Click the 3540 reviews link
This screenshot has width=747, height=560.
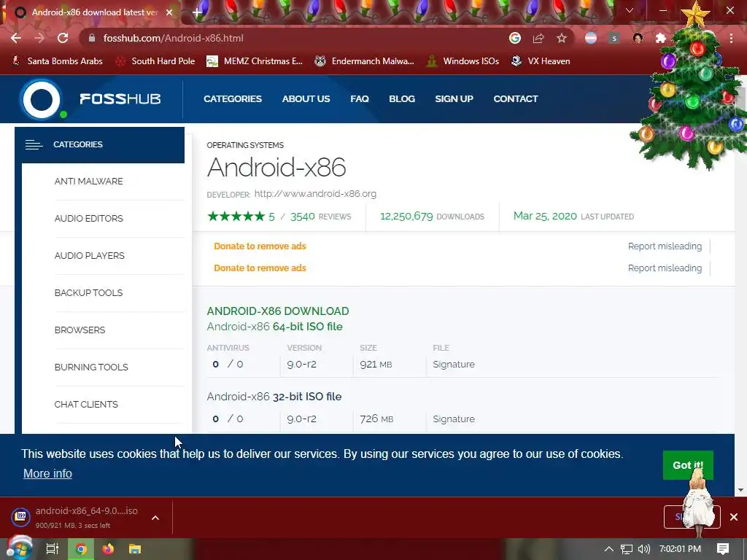(x=321, y=217)
